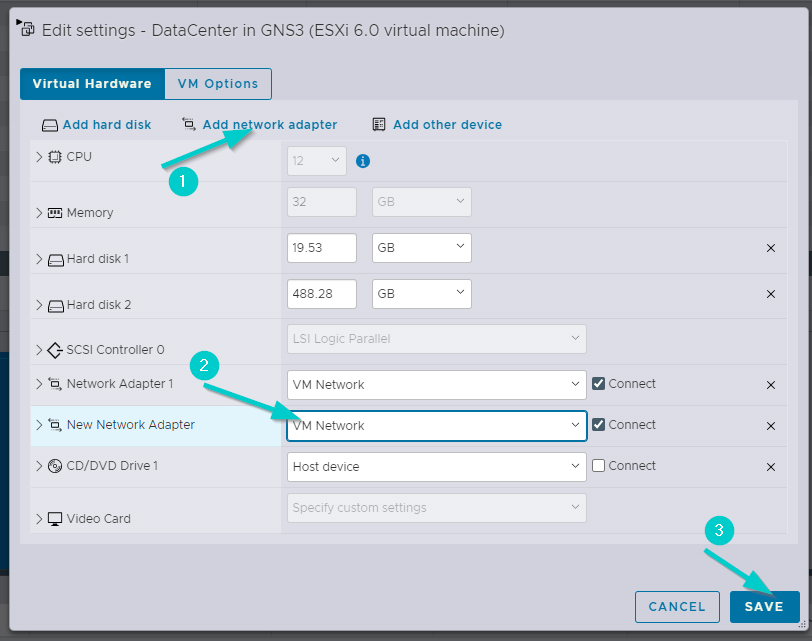Delete Network Adapter 1 using X icon

point(770,385)
